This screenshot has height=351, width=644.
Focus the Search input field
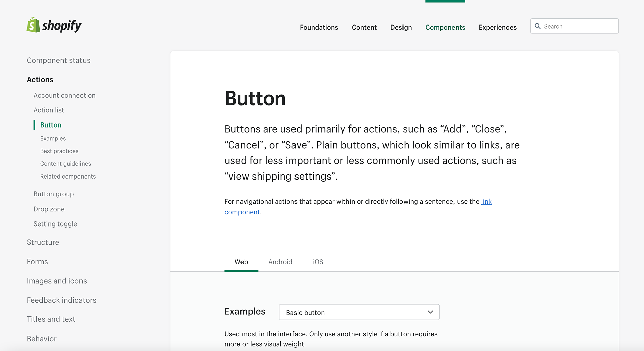tap(574, 26)
